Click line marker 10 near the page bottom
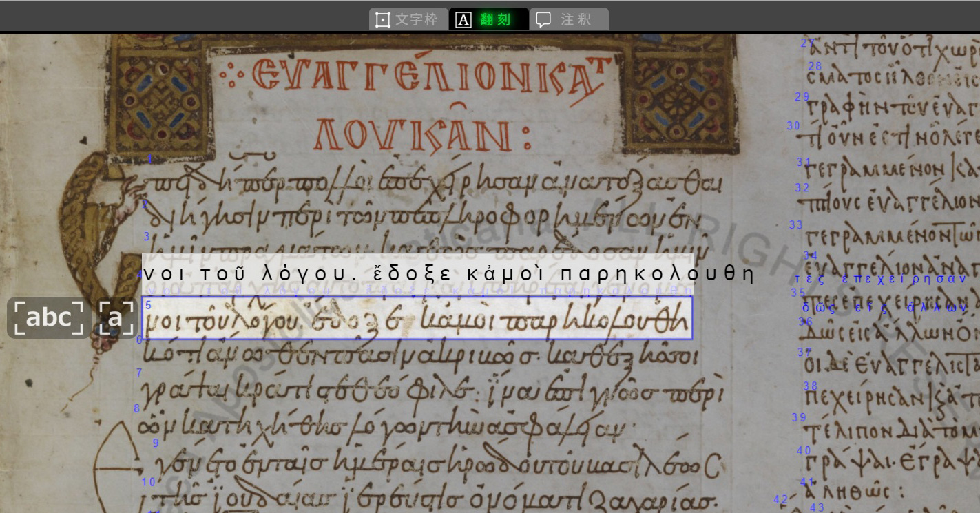 coord(149,482)
